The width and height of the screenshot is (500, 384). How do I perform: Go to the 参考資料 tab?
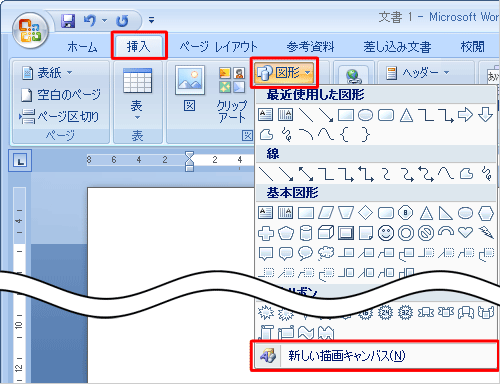[310, 47]
